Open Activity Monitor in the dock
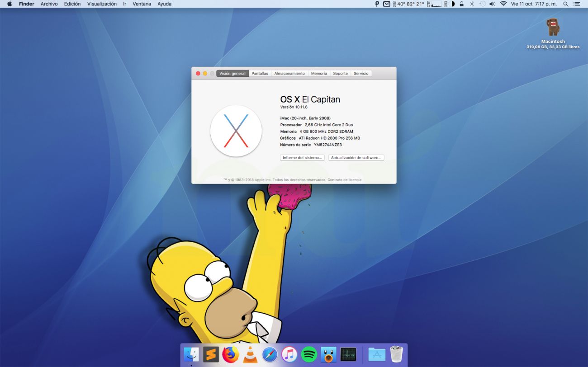This screenshot has height=367, width=588. tap(348, 355)
